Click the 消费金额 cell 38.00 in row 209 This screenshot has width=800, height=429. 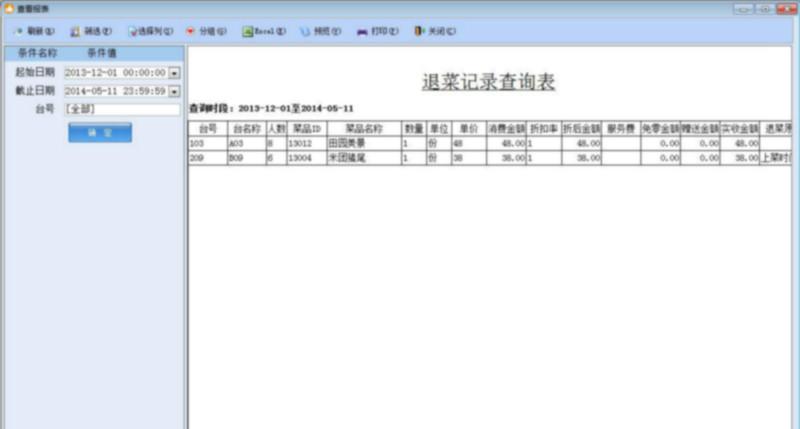tap(506, 158)
